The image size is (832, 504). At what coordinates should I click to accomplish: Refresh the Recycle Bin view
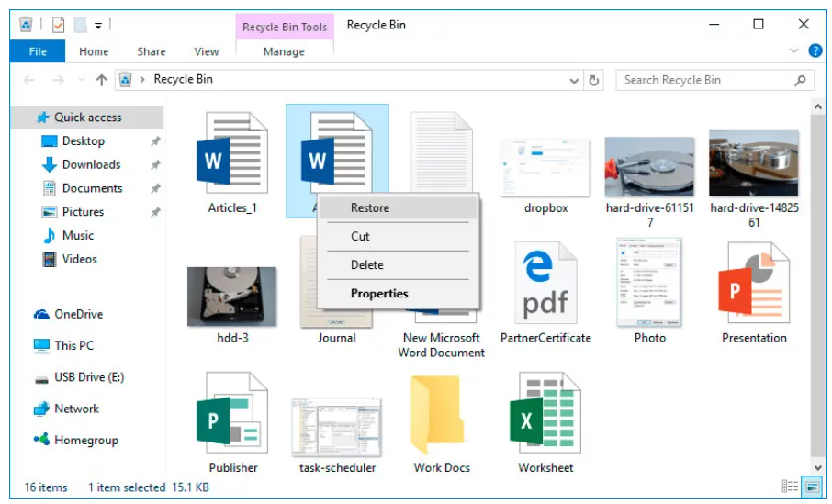(594, 80)
